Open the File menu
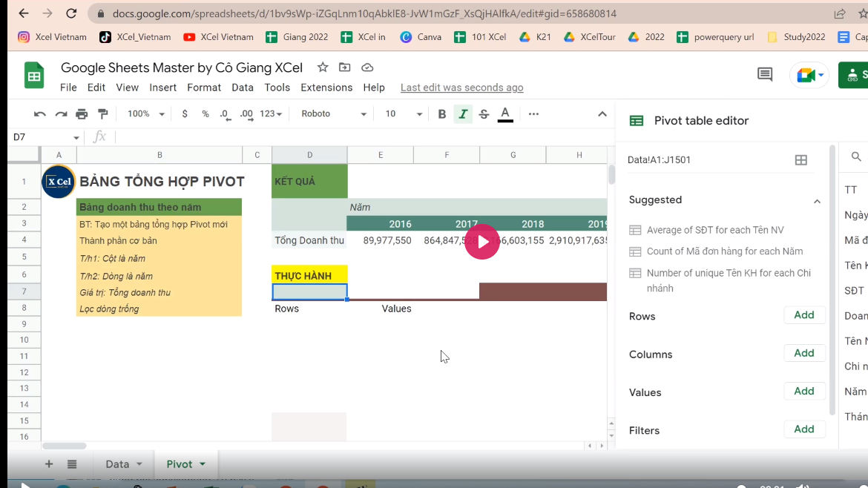This screenshot has width=868, height=488. [68, 88]
